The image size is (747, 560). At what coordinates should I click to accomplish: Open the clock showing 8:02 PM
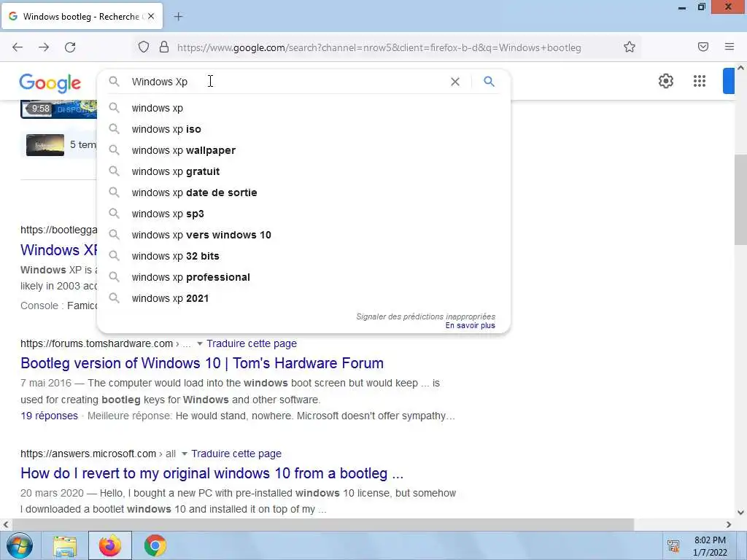(x=710, y=546)
